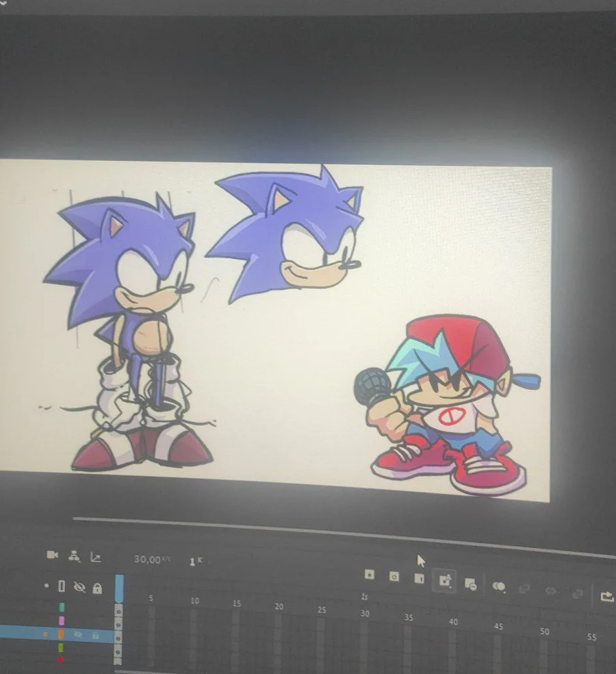Click the export icon at timeline toolbar end

(607, 596)
